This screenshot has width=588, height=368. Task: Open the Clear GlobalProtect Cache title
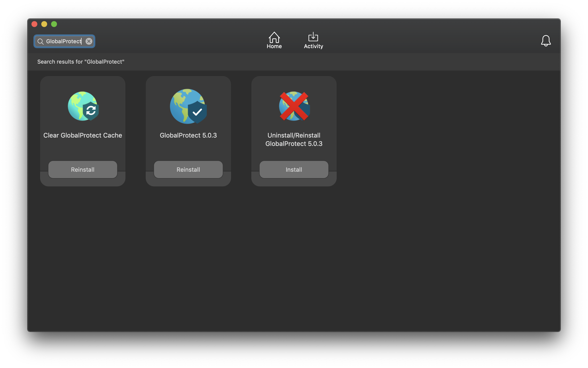83,135
